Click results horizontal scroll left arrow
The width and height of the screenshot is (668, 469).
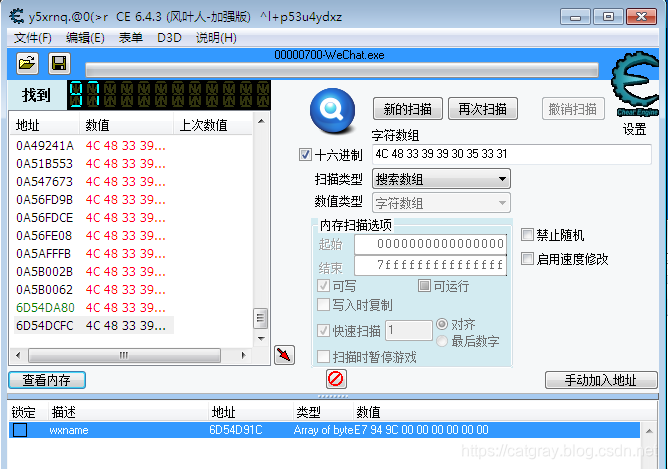click(x=18, y=355)
